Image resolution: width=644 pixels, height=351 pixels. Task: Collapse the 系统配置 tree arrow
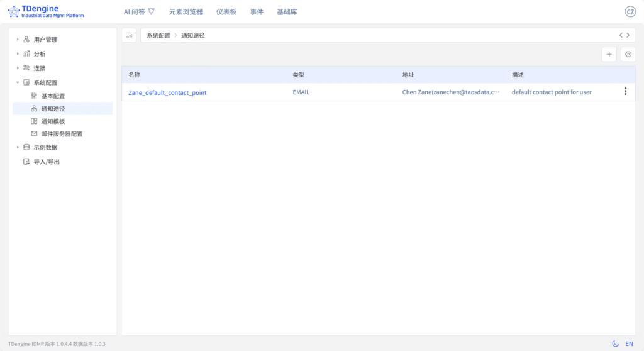pos(18,82)
